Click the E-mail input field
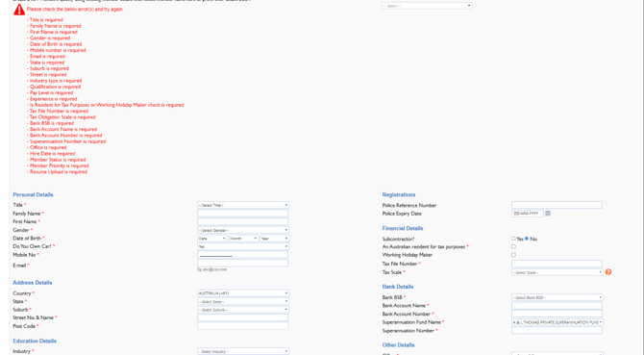Image resolution: width=644 pixels, height=355 pixels. point(243,263)
